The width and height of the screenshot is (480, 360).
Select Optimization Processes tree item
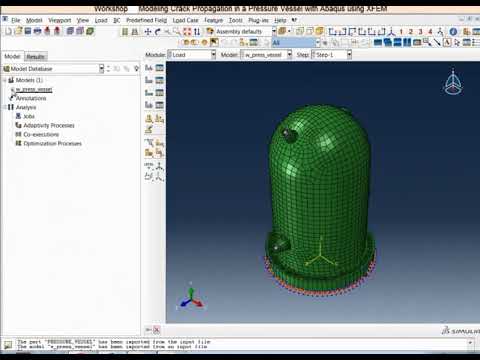click(x=52, y=143)
